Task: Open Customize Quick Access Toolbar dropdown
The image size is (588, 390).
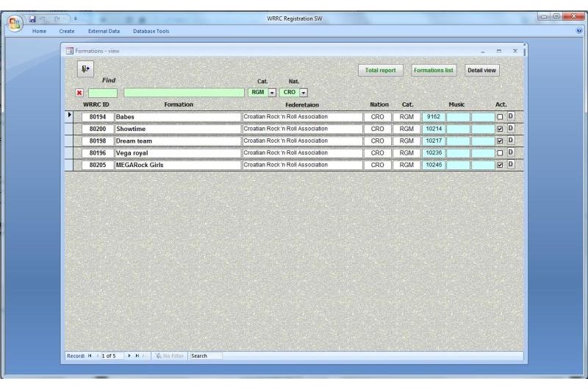Action: pyautogui.click(x=74, y=16)
